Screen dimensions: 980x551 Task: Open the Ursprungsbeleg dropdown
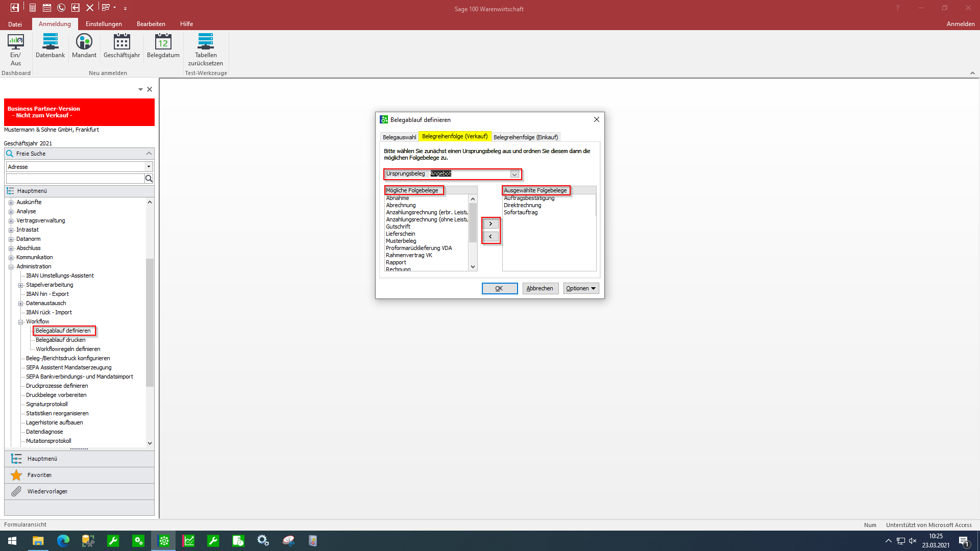(514, 174)
